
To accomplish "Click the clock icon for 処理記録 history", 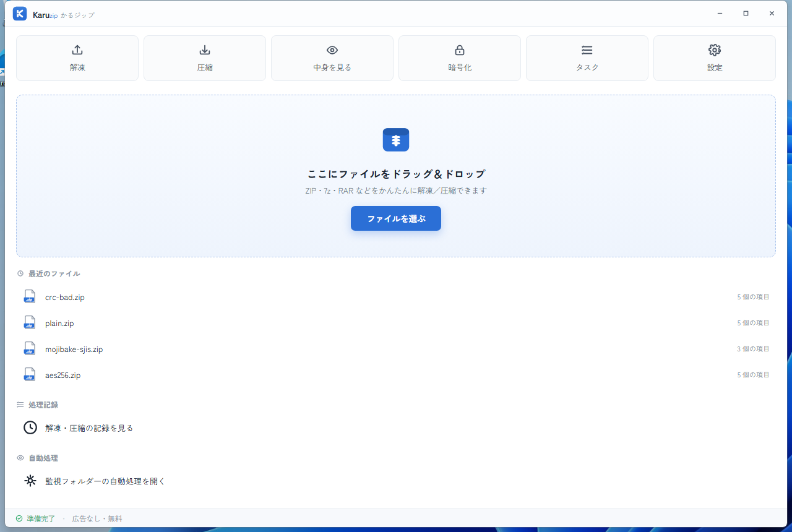I will pos(30,427).
